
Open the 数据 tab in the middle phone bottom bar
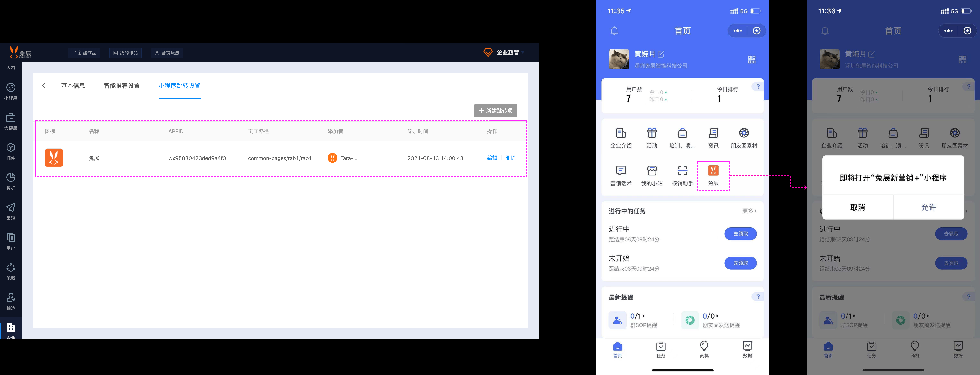click(747, 349)
